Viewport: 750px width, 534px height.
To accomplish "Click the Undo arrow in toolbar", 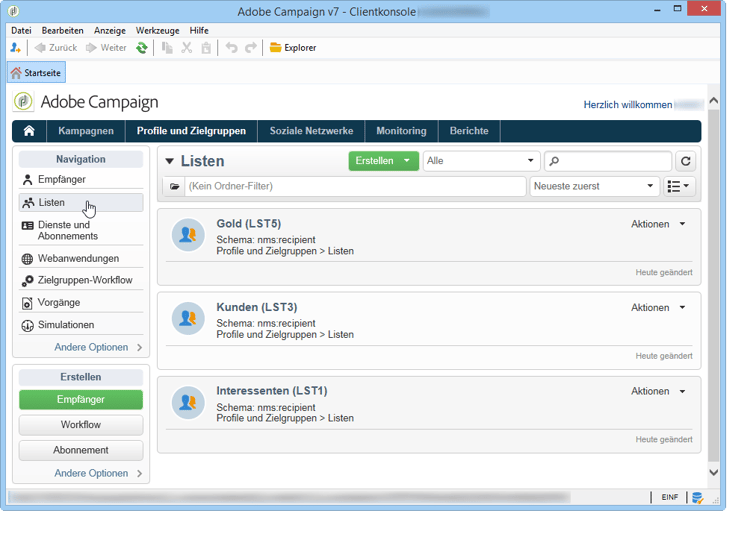I will tap(231, 48).
